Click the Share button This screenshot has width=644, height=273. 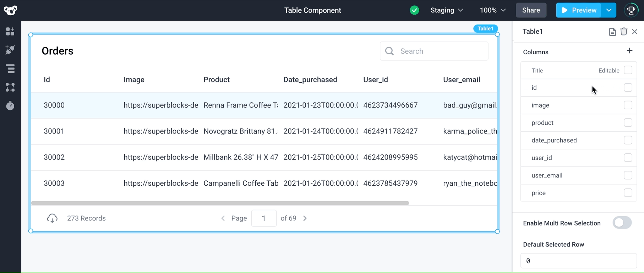(x=531, y=10)
